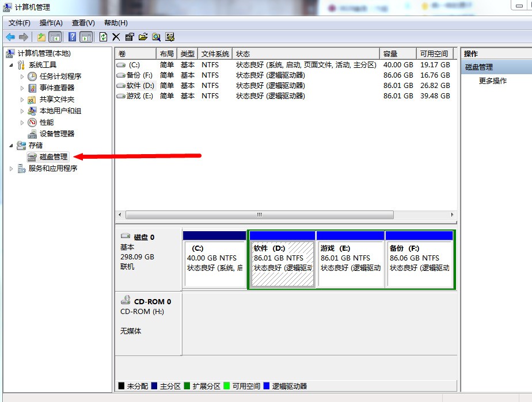Click the open folder toolbar icon
The width and height of the screenshot is (532, 402).
tap(143, 37)
